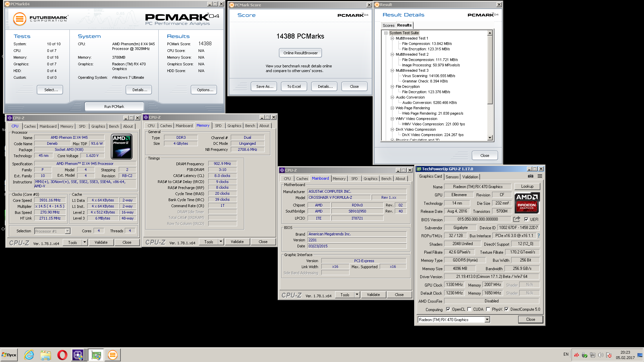The height and width of the screenshot is (362, 644).
Task: Select PCMark04 orange taskbar button
Action: (113, 355)
